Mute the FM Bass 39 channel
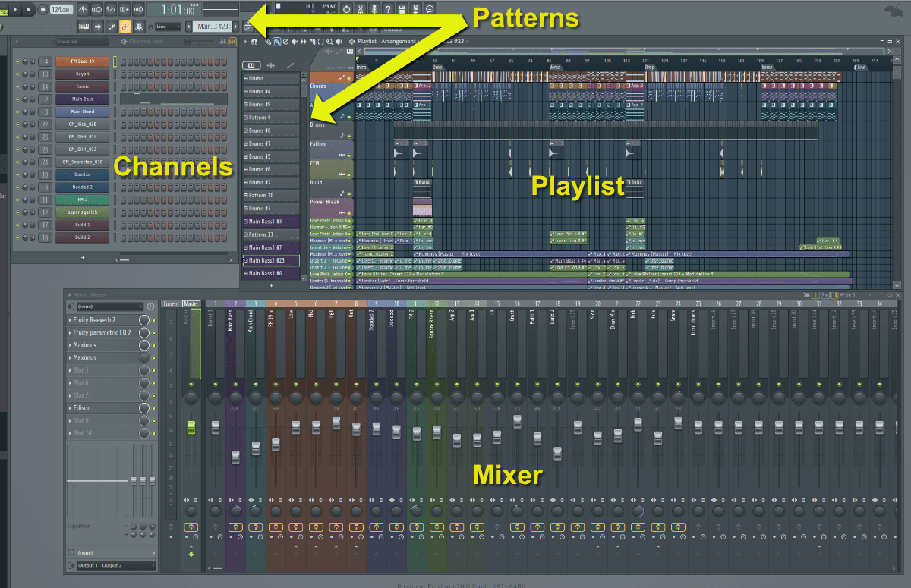911x588 pixels. [17, 61]
